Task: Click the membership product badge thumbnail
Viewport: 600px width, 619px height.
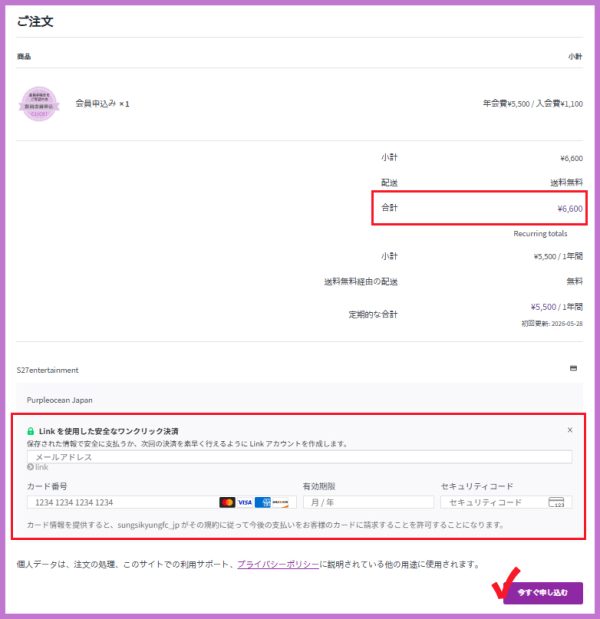Action: coord(39,103)
